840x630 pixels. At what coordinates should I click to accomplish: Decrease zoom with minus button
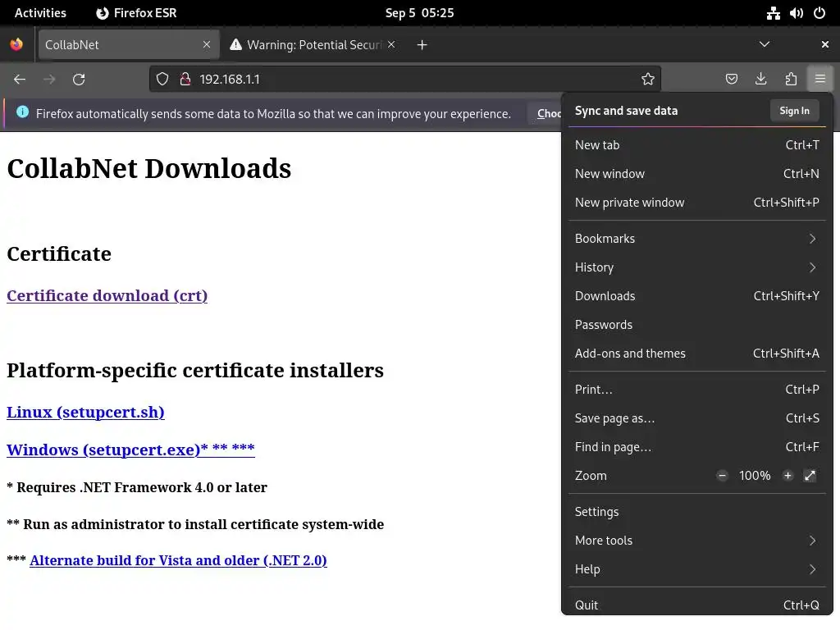click(x=722, y=476)
